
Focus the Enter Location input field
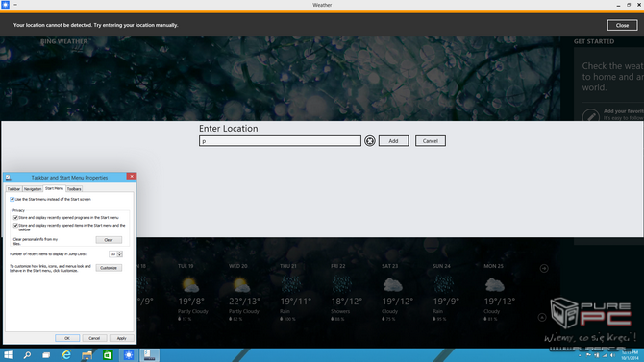pos(280,141)
